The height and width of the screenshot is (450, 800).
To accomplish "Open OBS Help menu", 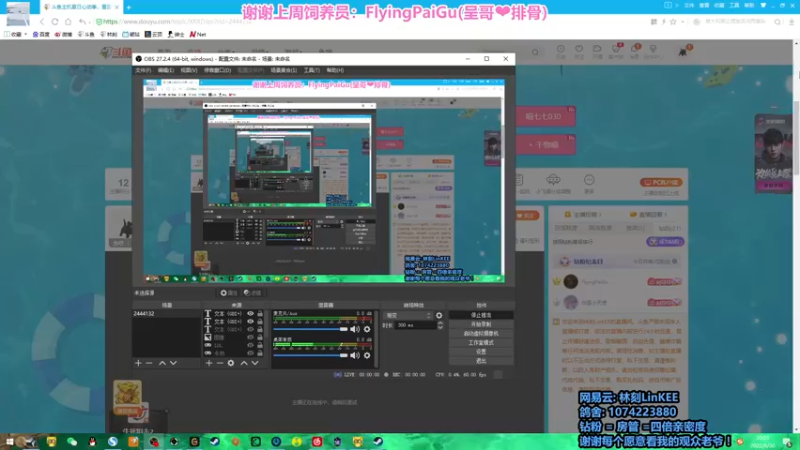I will [335, 70].
